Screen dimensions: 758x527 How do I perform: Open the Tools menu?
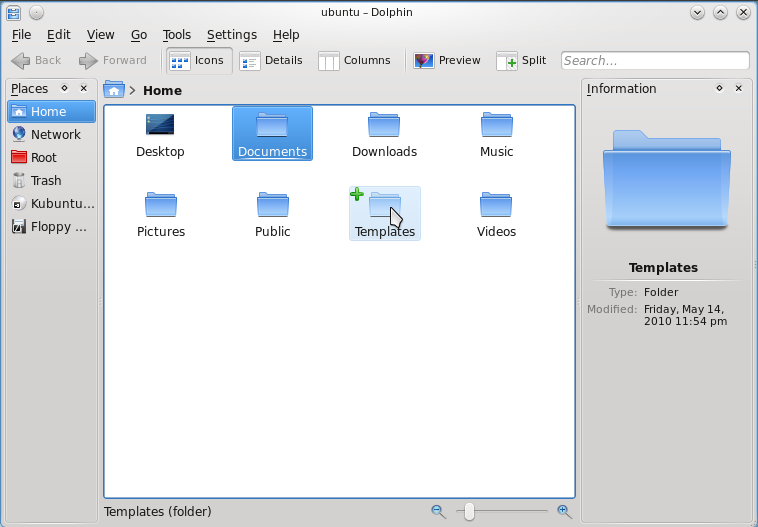coord(176,35)
